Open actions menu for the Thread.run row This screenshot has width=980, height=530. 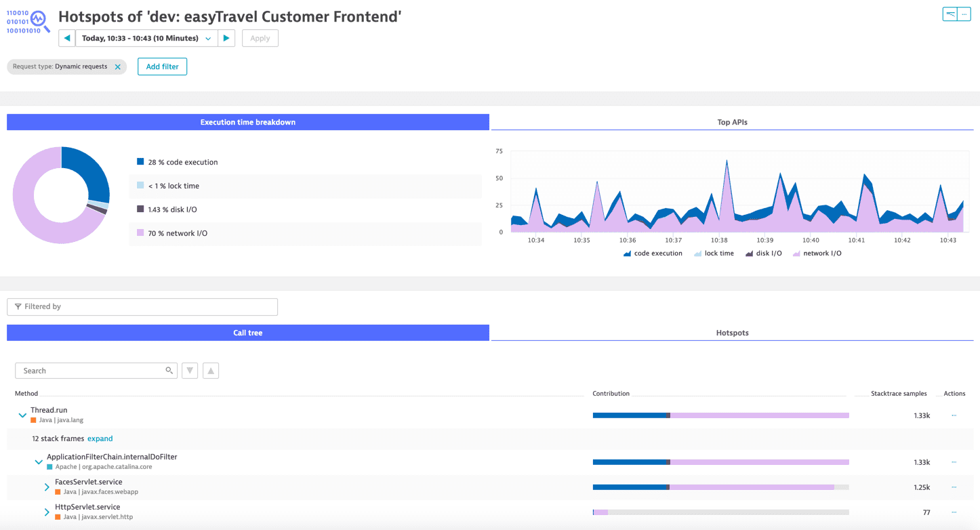(954, 415)
